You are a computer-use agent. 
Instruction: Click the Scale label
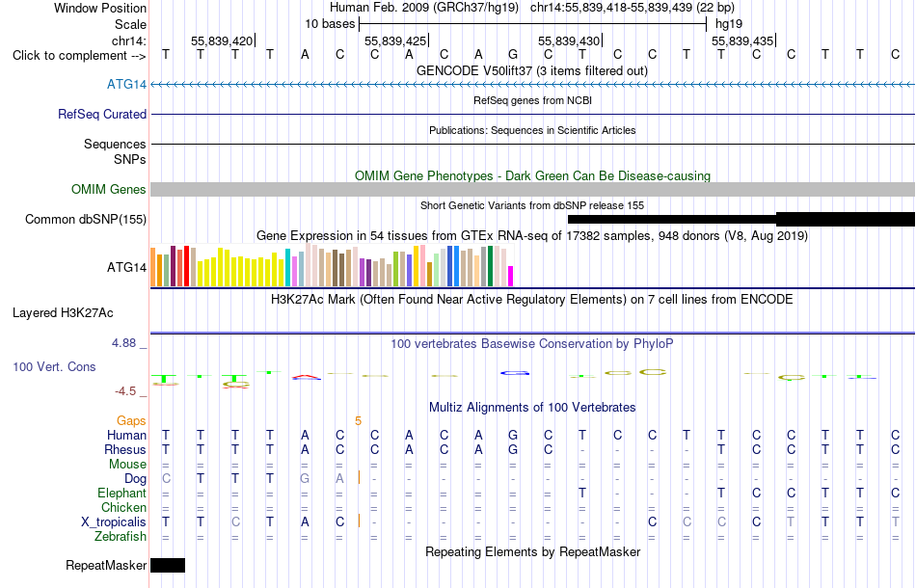coord(131,25)
